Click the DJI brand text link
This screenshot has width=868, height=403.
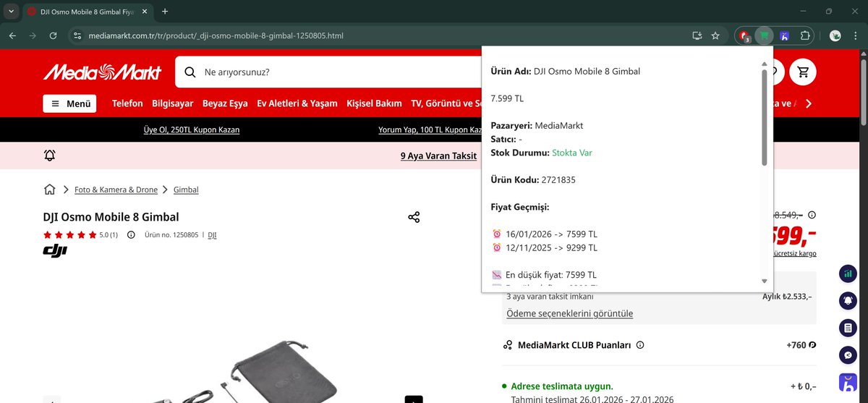[212, 234]
